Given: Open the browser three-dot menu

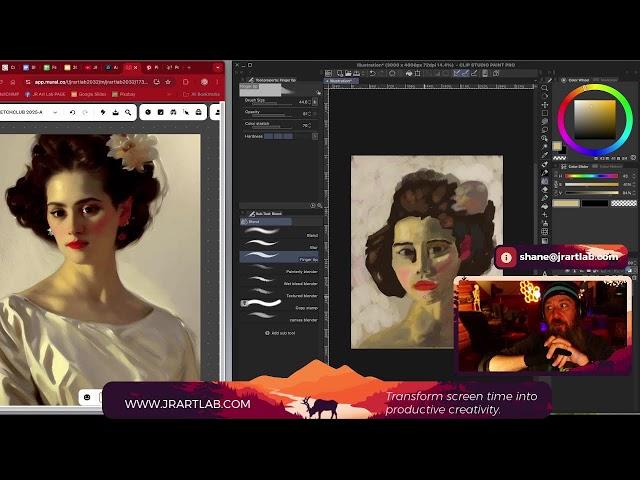Looking at the screenshot, I should tap(217, 82).
